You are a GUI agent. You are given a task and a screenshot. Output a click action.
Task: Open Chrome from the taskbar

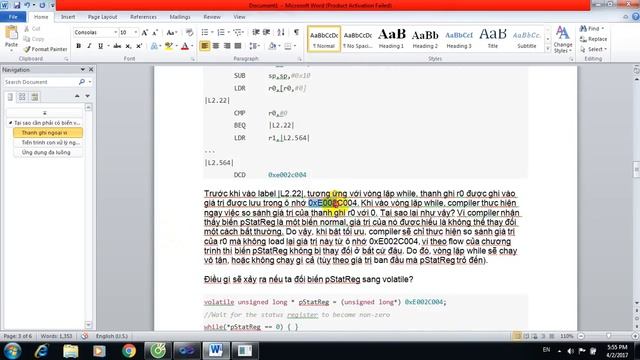pyautogui.click(x=129, y=351)
